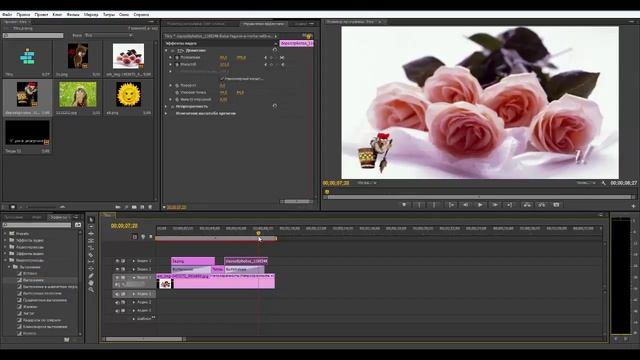
Task: Hide the Видео 3 track output
Action: pyautogui.click(x=118, y=261)
